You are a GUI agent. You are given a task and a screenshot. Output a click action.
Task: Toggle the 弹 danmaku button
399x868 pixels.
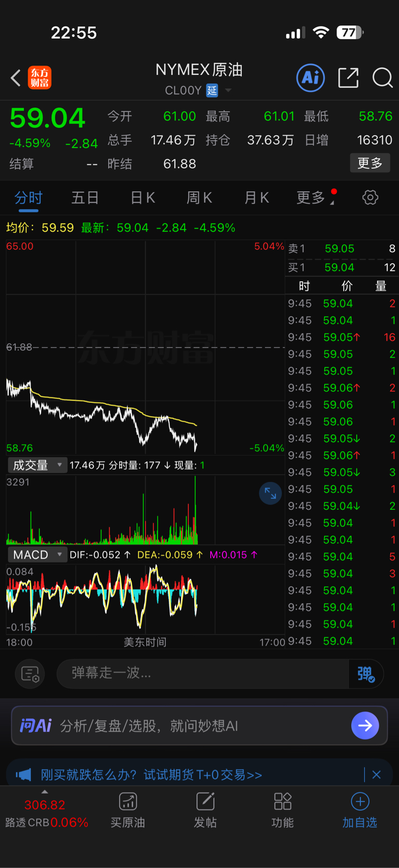(x=366, y=674)
